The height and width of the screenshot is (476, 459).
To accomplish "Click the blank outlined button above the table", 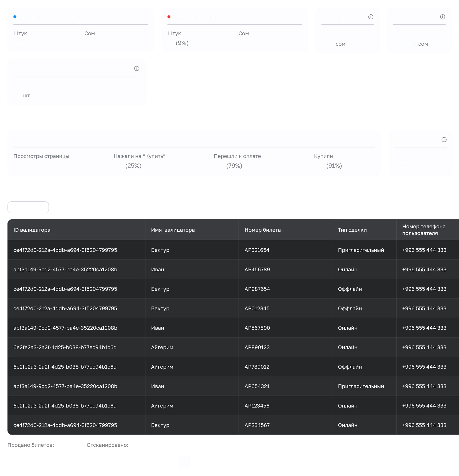I will pos(28,207).
